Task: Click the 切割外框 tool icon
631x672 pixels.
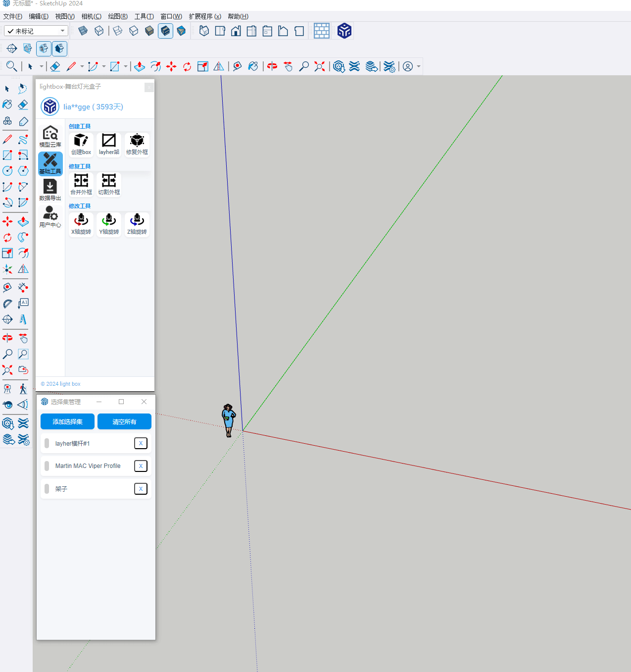Action: (109, 181)
